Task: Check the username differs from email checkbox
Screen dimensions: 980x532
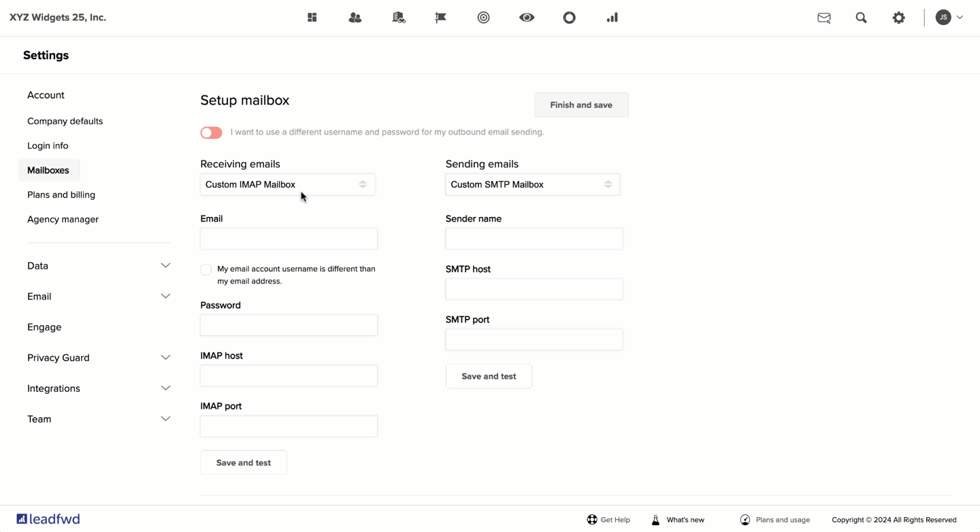Action: pos(206,269)
